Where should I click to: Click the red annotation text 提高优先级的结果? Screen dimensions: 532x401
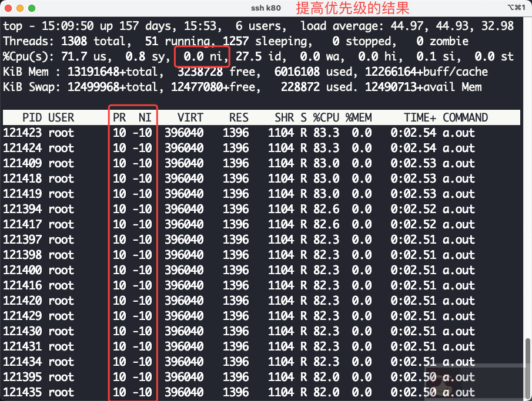(353, 8)
